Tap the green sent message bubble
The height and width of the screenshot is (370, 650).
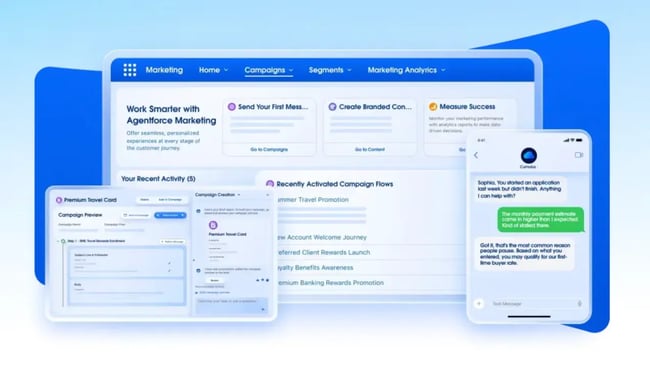click(541, 220)
